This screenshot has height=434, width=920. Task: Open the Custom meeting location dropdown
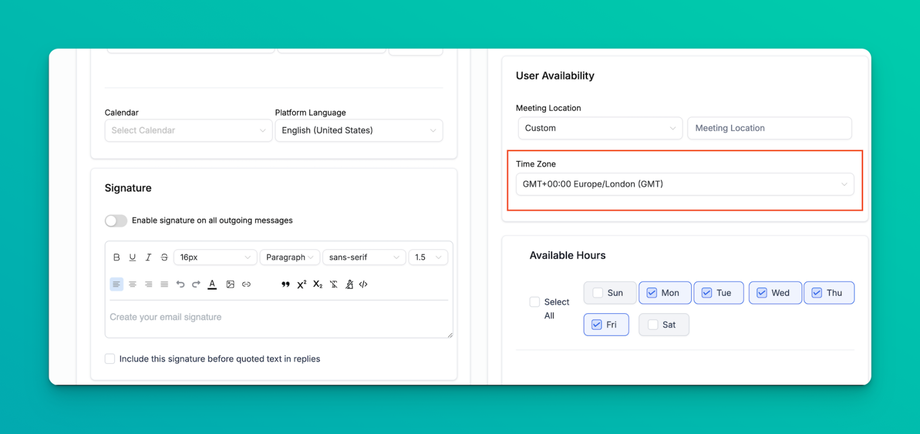[600, 128]
